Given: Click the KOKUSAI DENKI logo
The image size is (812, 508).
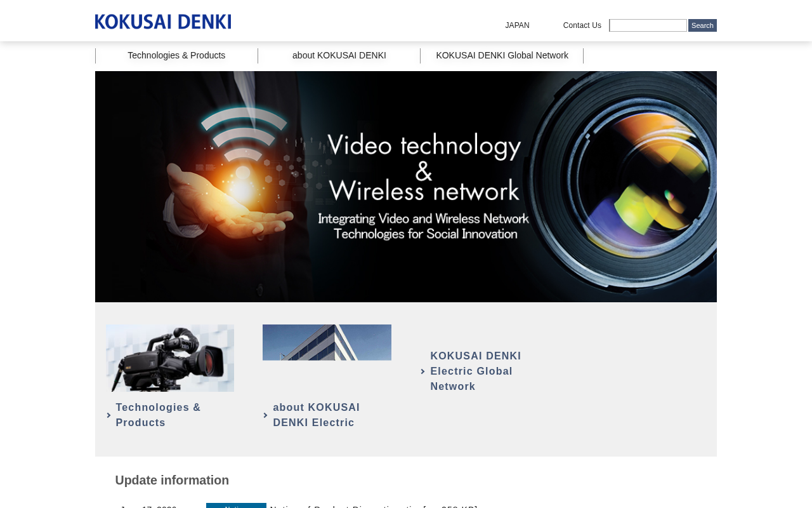Looking at the screenshot, I should tap(163, 22).
